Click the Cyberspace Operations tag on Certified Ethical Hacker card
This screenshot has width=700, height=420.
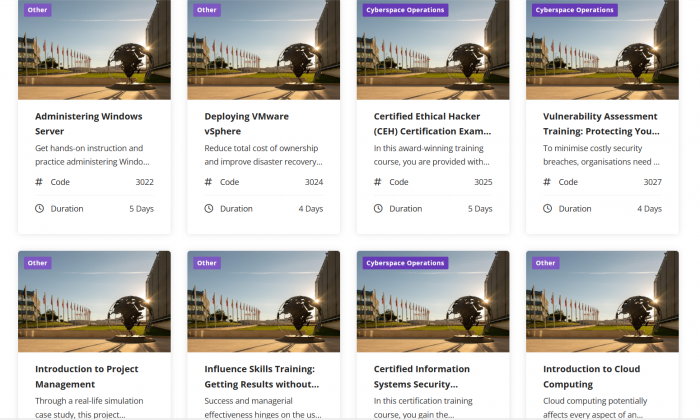(x=405, y=10)
